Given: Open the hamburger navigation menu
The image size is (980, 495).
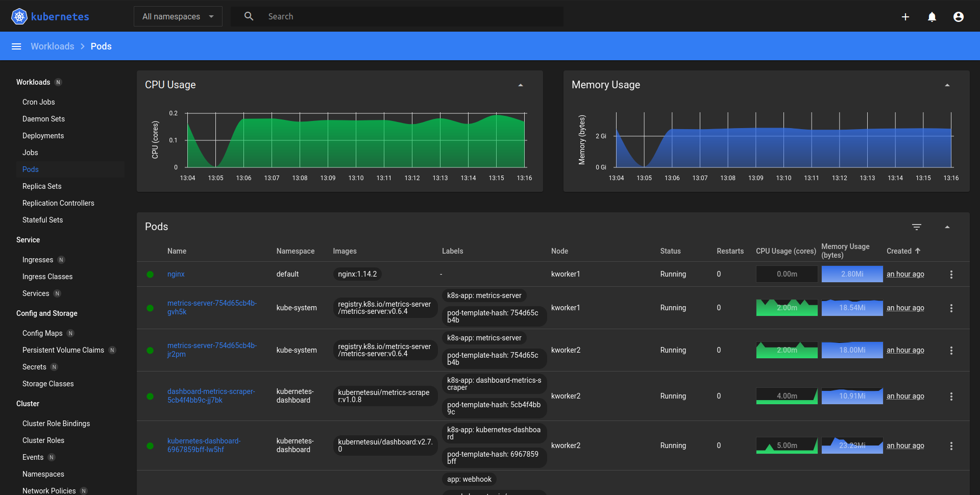Looking at the screenshot, I should (16, 46).
